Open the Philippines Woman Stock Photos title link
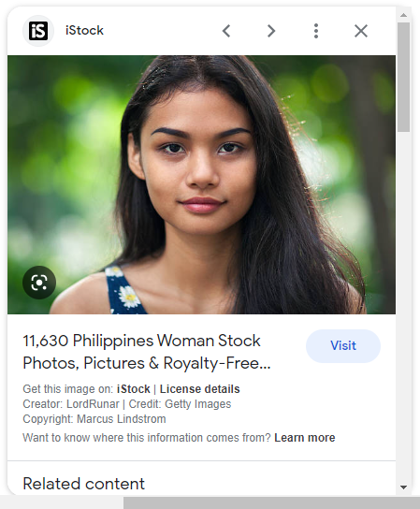420x509 pixels. [x=147, y=352]
